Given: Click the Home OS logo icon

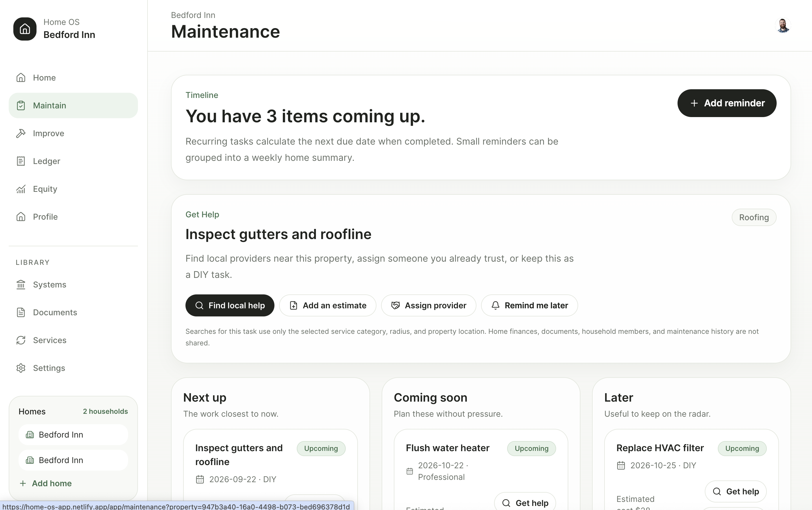Looking at the screenshot, I should coord(25,29).
